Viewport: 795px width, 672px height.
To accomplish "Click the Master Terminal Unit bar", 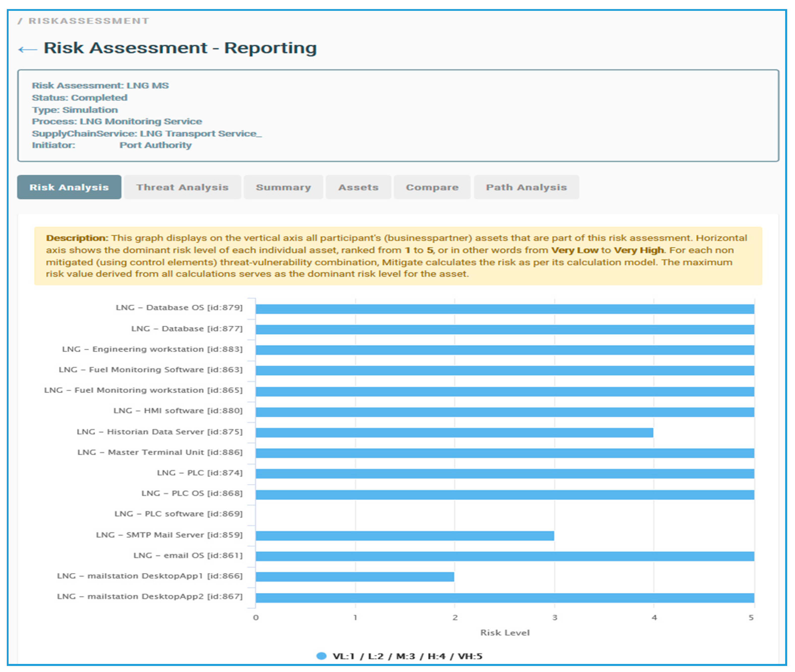I will 505,453.
